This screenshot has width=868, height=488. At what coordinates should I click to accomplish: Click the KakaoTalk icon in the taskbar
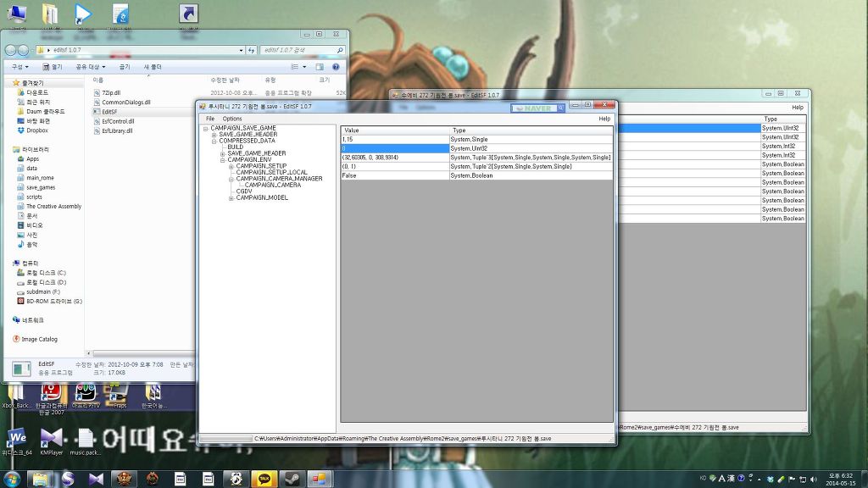264,479
